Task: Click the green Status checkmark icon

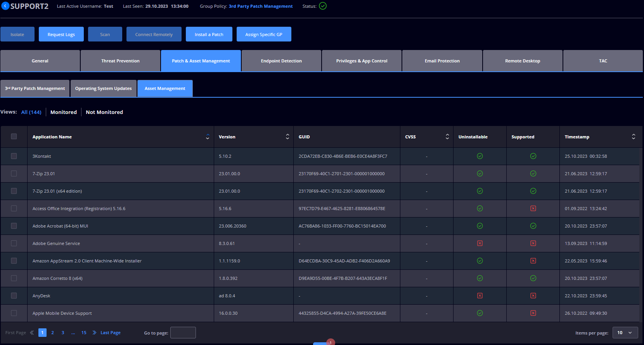Action: point(323,6)
